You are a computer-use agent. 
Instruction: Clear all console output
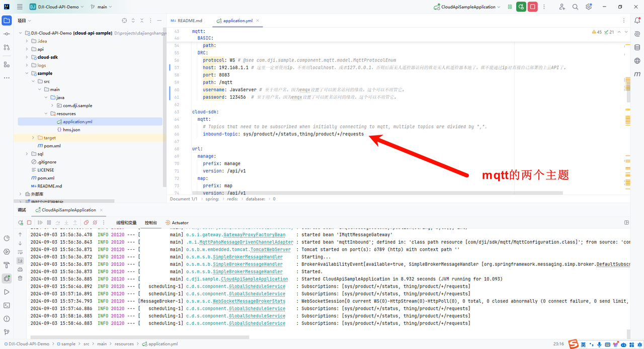(x=20, y=277)
